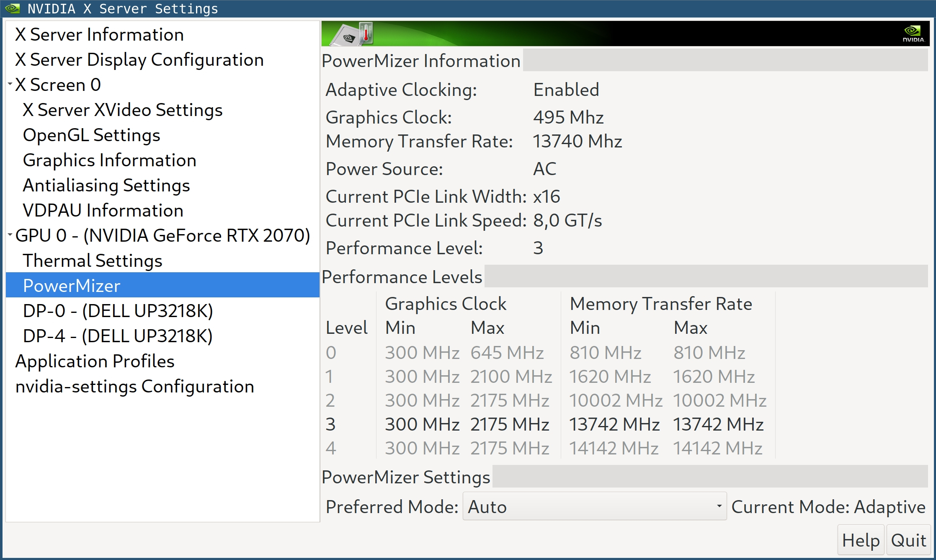
Task: Select OpenGL Settings in the sidebar
Action: (x=91, y=135)
